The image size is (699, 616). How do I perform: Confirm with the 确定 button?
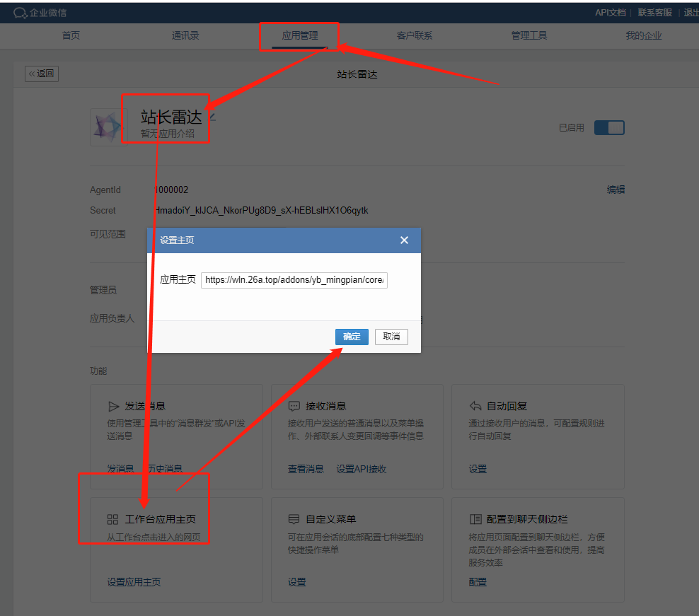click(x=352, y=337)
